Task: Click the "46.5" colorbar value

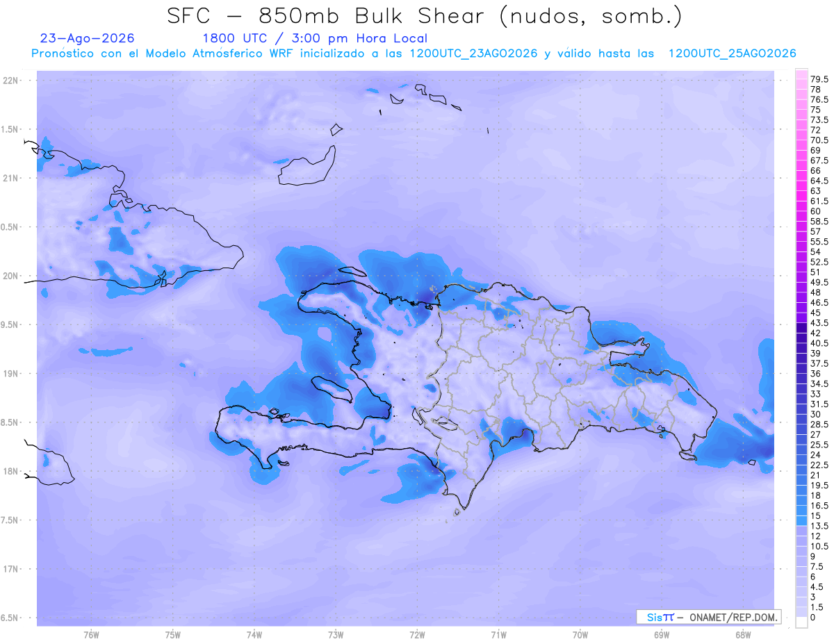Action: [819, 302]
